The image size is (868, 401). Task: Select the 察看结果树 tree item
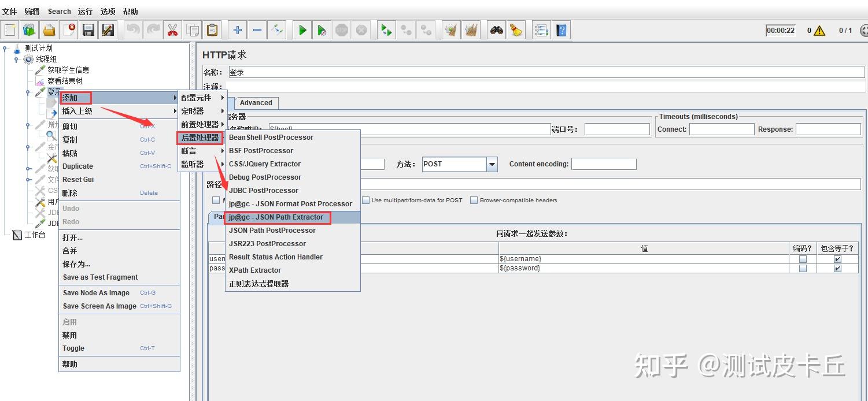pyautogui.click(x=65, y=81)
